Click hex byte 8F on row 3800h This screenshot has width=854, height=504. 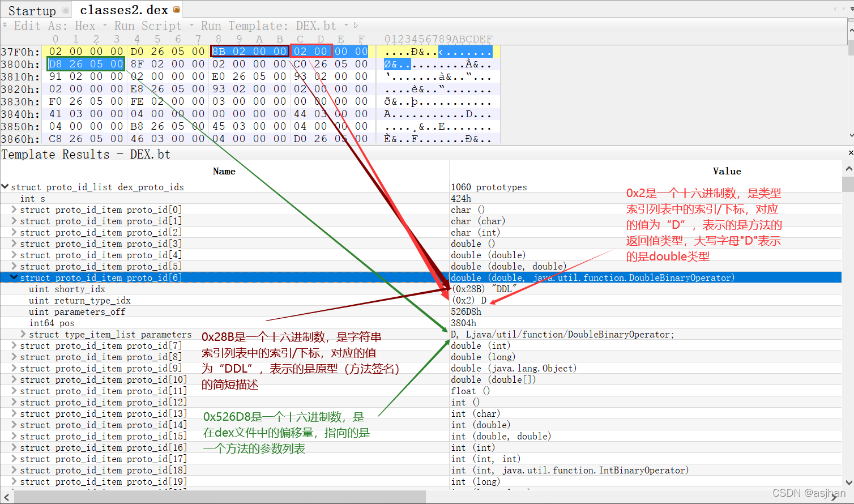(x=137, y=64)
